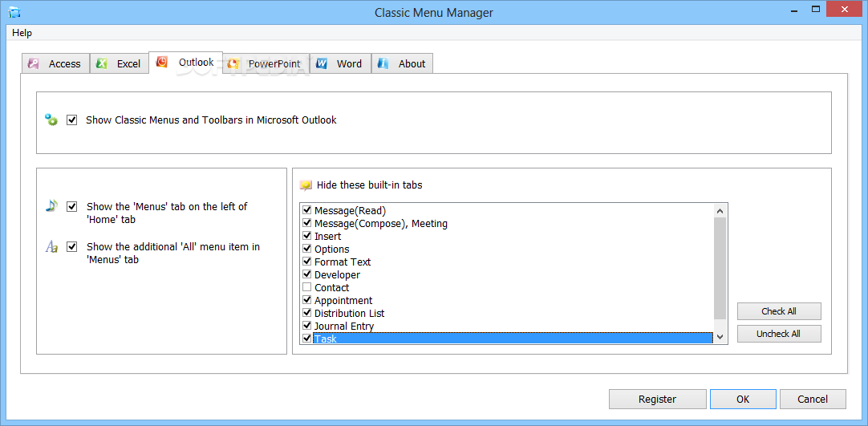Uncheck the Distribution List checkbox
Screen dimensions: 868x426
(x=306, y=313)
